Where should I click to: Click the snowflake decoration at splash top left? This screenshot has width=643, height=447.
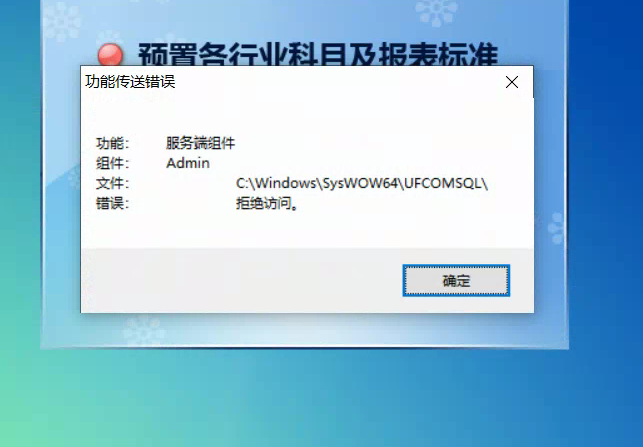click(x=62, y=21)
